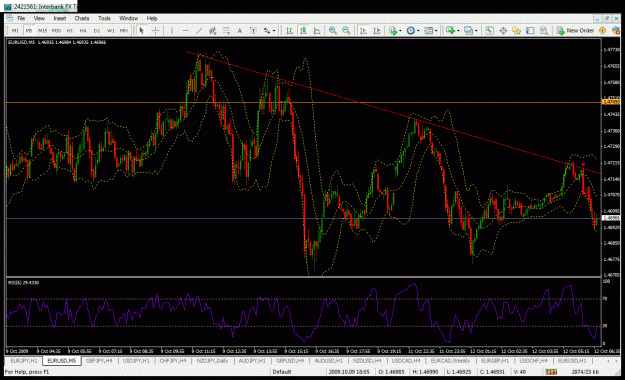Image resolution: width=625 pixels, height=380 pixels.
Task: Click the New Order button
Action: coord(576,31)
